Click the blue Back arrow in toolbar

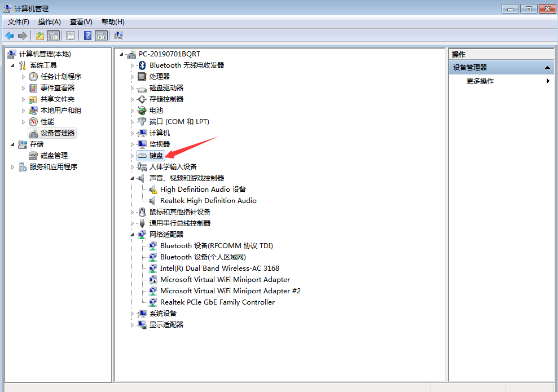coord(10,36)
